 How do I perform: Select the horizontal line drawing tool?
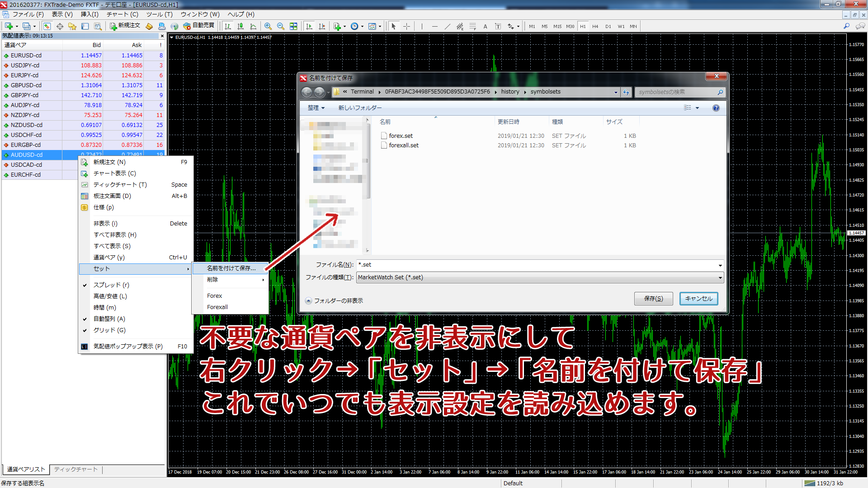coord(435,26)
